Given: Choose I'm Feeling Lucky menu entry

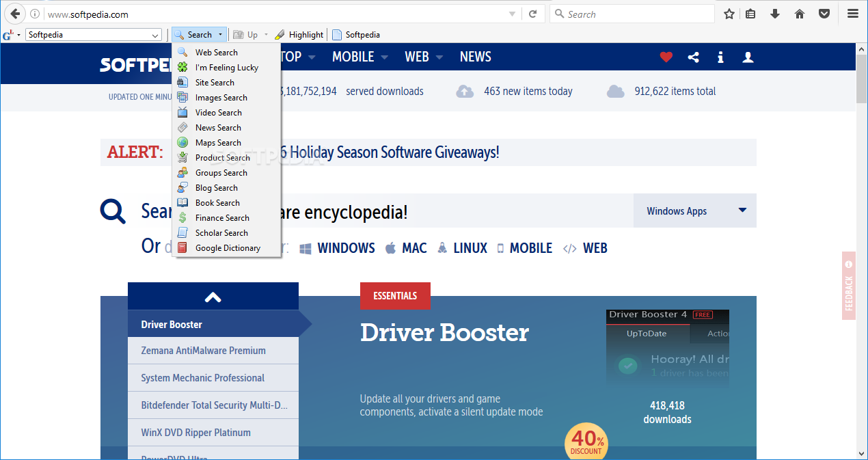Looking at the screenshot, I should pyautogui.click(x=226, y=68).
